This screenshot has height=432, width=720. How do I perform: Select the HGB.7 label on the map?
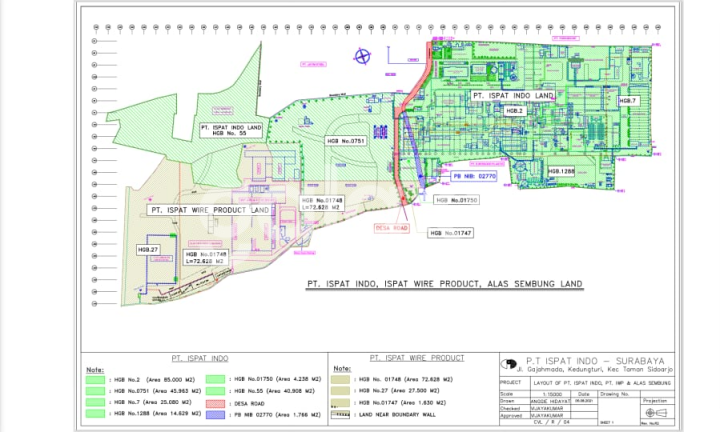coord(627,101)
